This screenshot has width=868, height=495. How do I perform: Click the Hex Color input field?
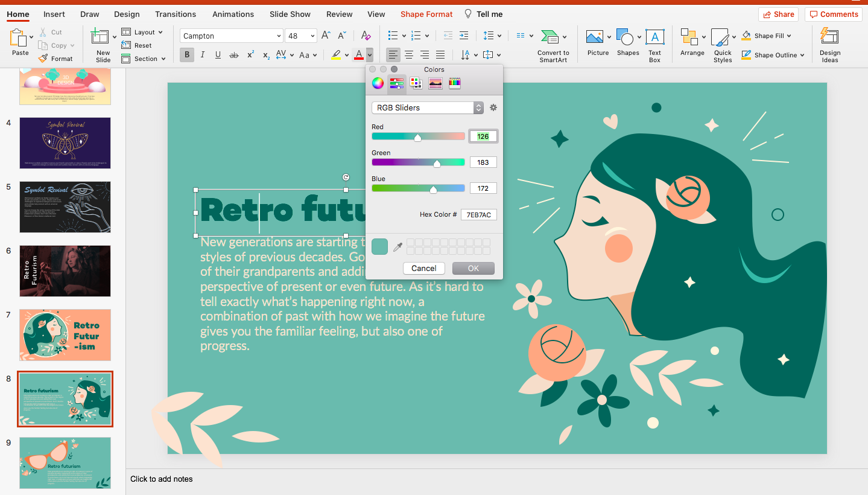pos(479,214)
